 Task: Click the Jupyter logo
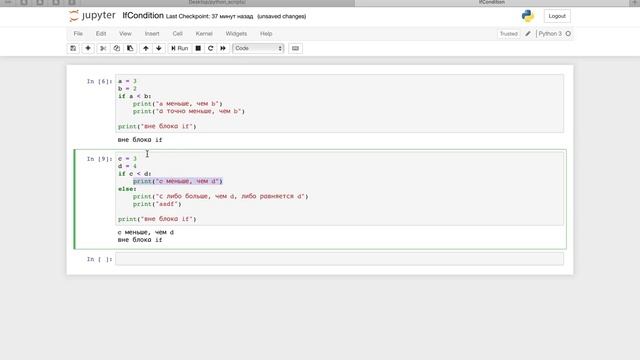click(92, 16)
